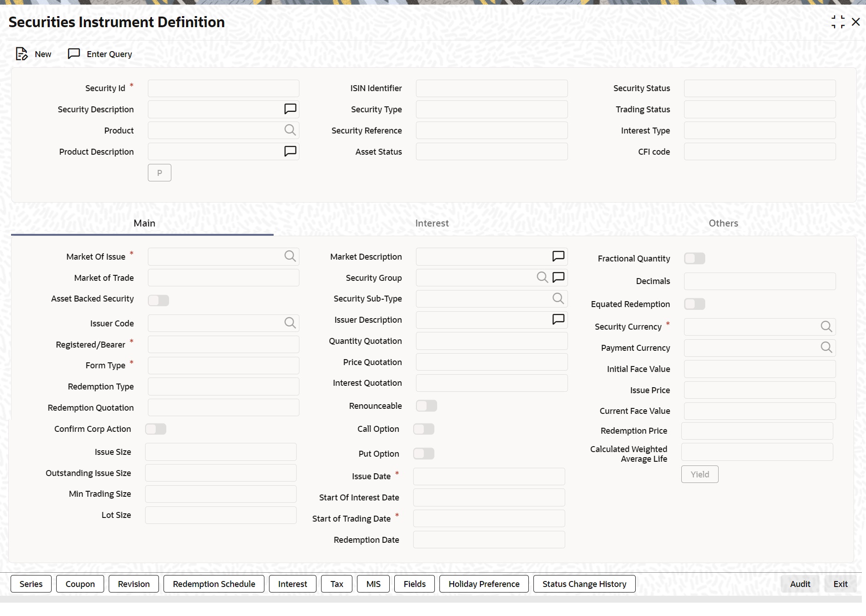Screen dimensions: 866x616
Task: Switch to the Main tab
Action: coord(144,223)
